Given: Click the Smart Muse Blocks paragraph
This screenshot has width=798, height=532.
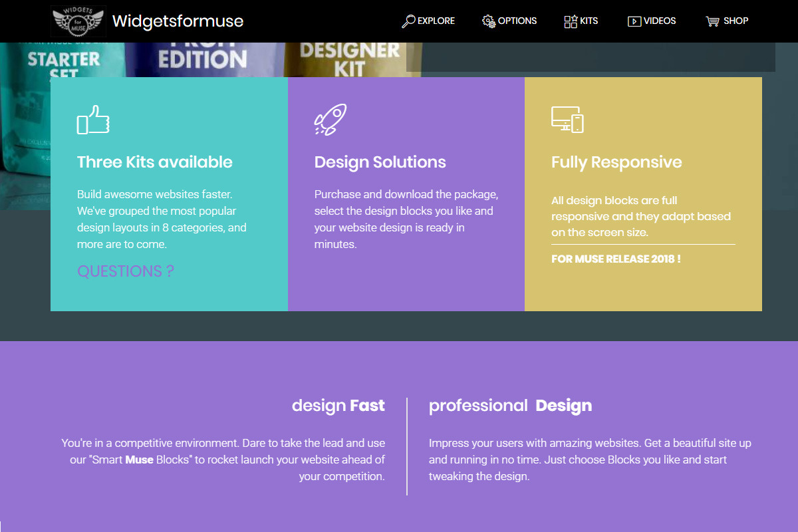Looking at the screenshot, I should (223, 460).
